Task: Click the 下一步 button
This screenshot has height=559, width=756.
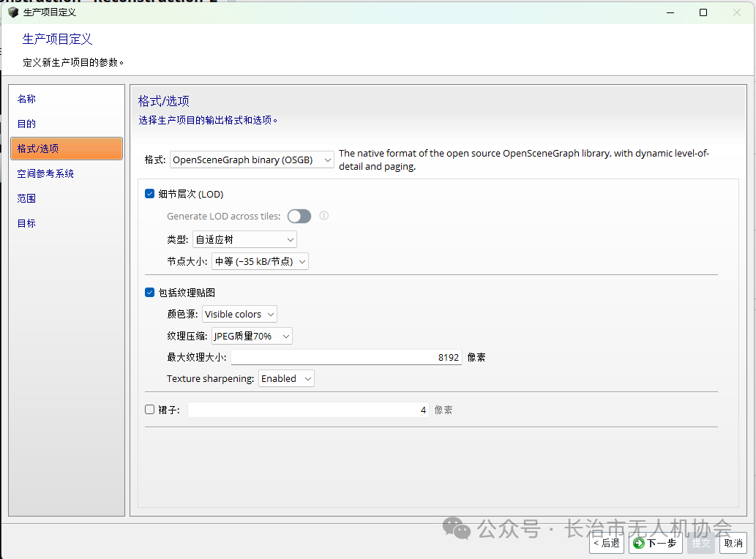Action: [655, 543]
